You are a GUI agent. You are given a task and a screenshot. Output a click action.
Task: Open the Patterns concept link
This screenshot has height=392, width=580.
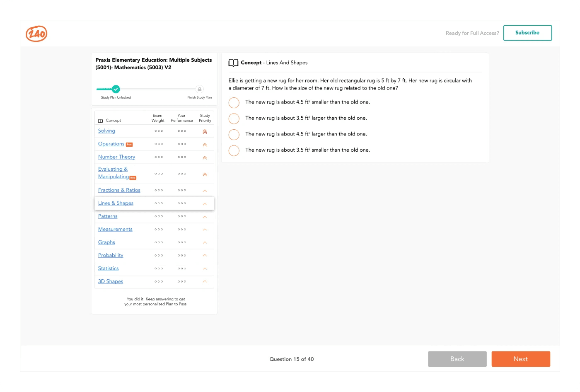[x=108, y=216]
